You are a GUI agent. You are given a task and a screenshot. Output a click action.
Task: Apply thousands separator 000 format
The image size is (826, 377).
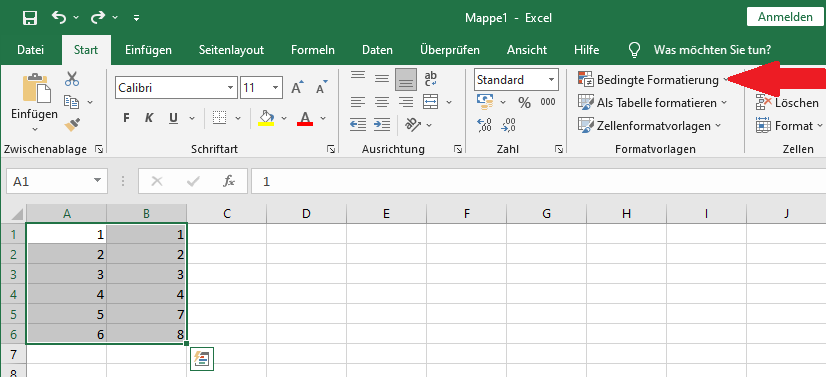(x=548, y=102)
